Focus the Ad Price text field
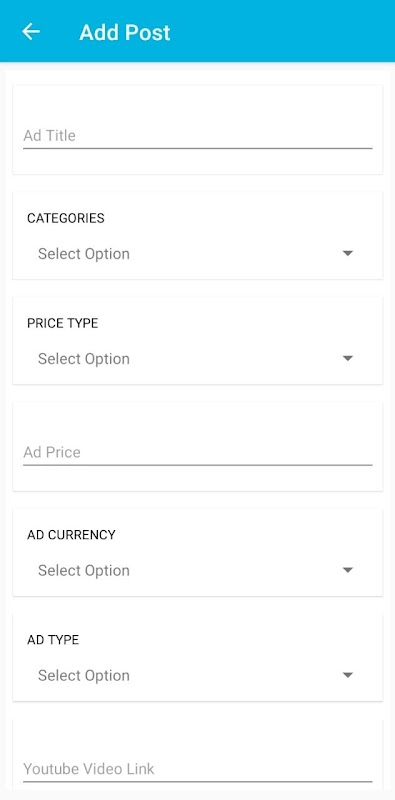Viewport: 395px width, 800px height. (x=197, y=452)
